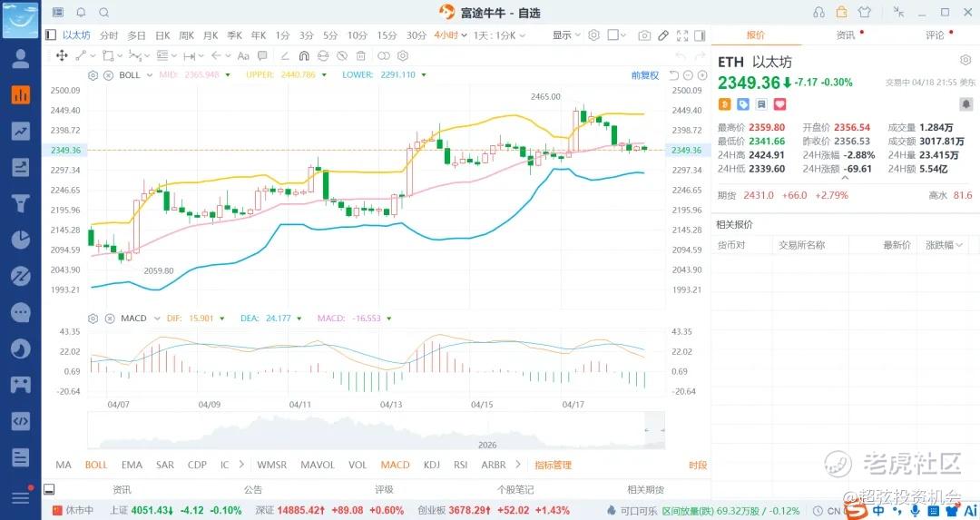Open the price alert bell for ETH
This screenshot has height=520, width=980.
965,104
